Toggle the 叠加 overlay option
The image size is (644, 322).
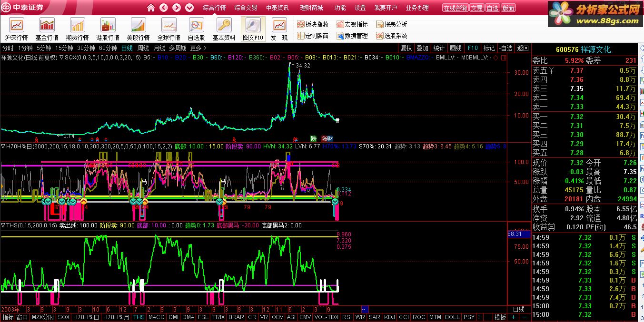423,48
